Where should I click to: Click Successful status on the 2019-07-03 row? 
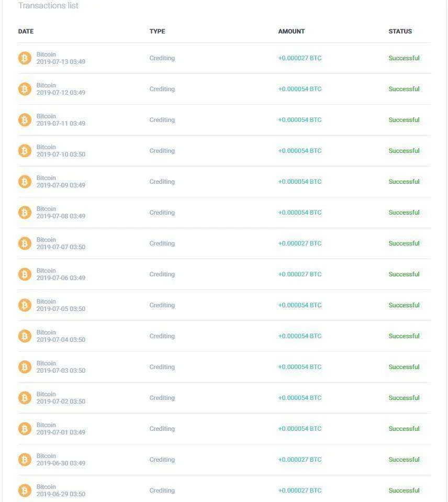click(x=404, y=367)
